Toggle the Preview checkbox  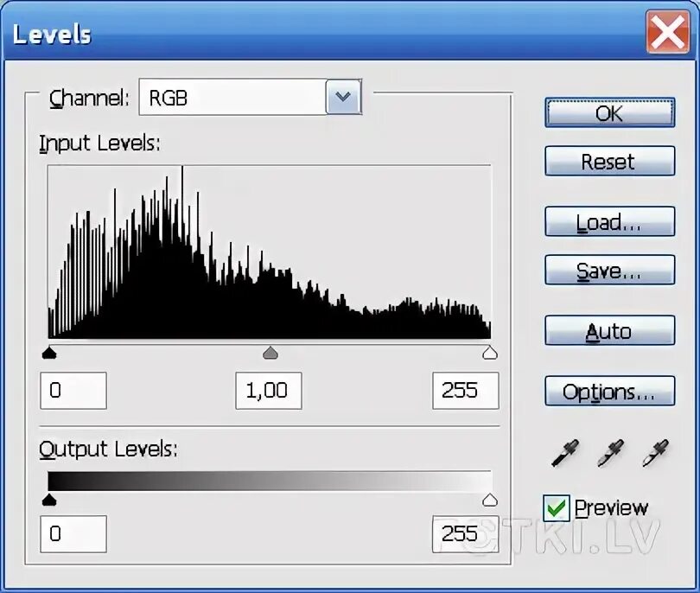[557, 508]
